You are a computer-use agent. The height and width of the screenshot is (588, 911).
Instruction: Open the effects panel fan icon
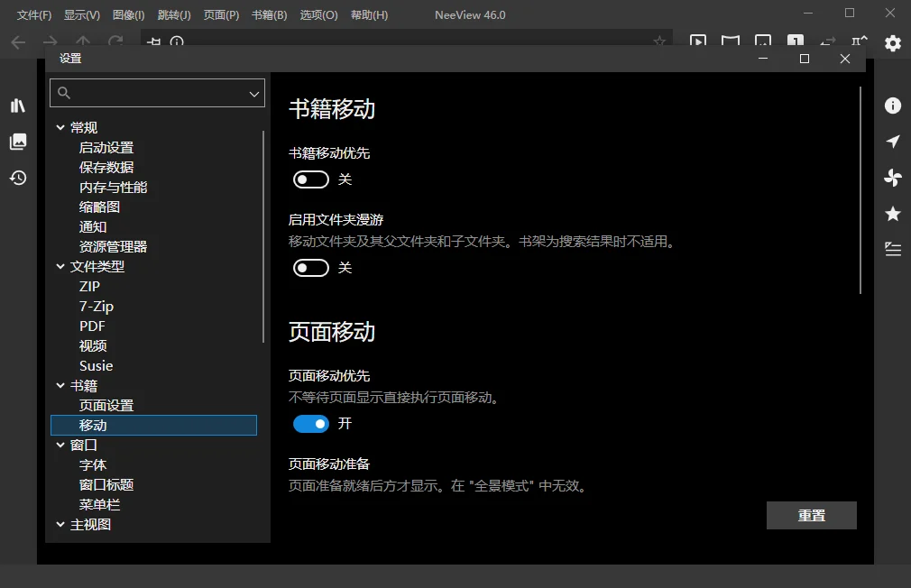coord(892,178)
